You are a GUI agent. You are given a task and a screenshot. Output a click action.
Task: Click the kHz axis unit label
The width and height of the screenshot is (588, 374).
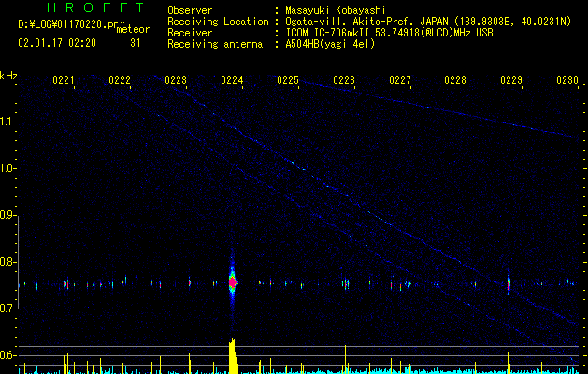pos(8,76)
